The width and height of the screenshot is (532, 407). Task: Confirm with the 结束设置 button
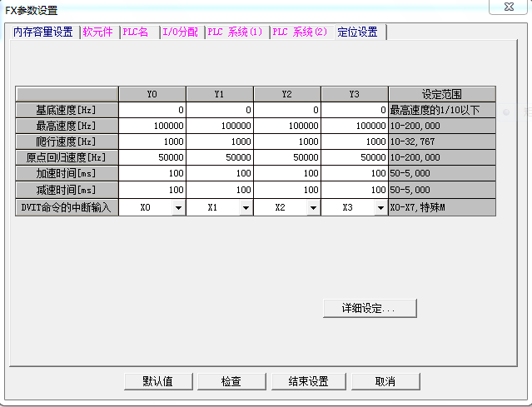tap(308, 381)
